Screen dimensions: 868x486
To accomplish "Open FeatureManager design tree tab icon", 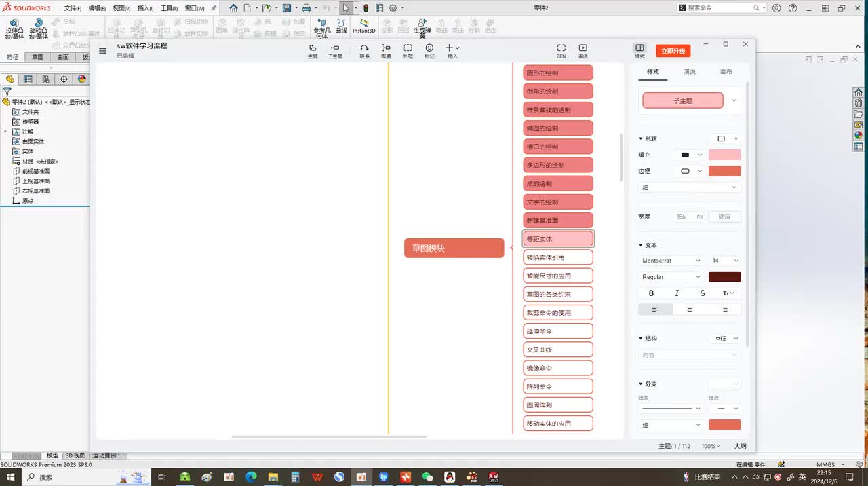I will pos(10,79).
